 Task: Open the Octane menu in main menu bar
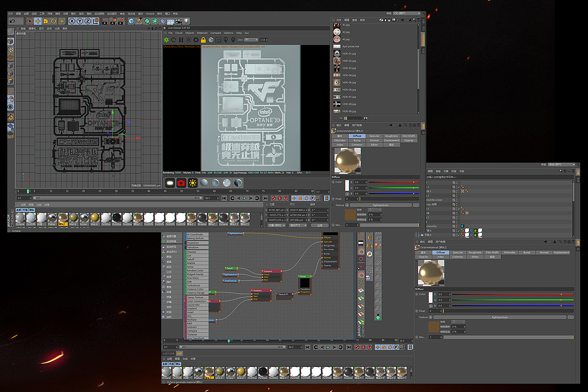pyautogui.click(x=149, y=13)
